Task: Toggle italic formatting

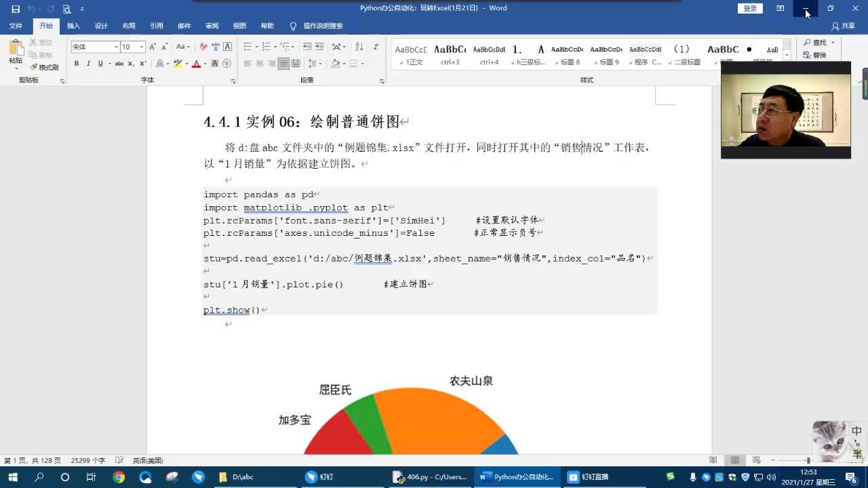Action: click(x=88, y=64)
